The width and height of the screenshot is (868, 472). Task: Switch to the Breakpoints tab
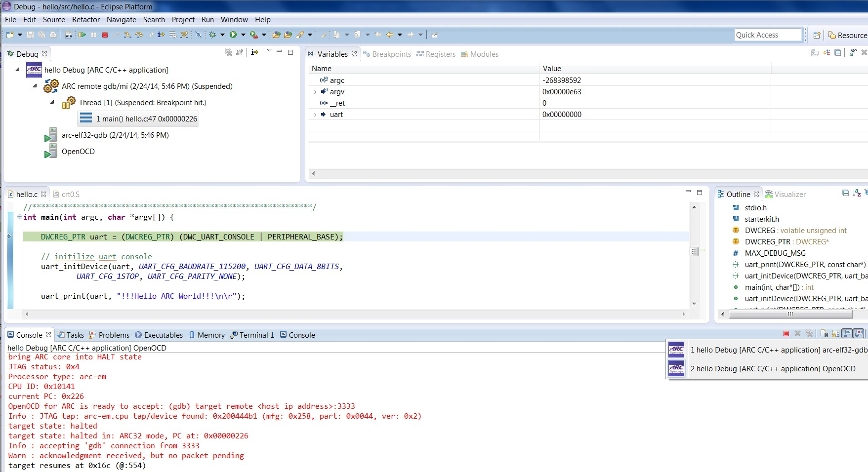point(387,54)
